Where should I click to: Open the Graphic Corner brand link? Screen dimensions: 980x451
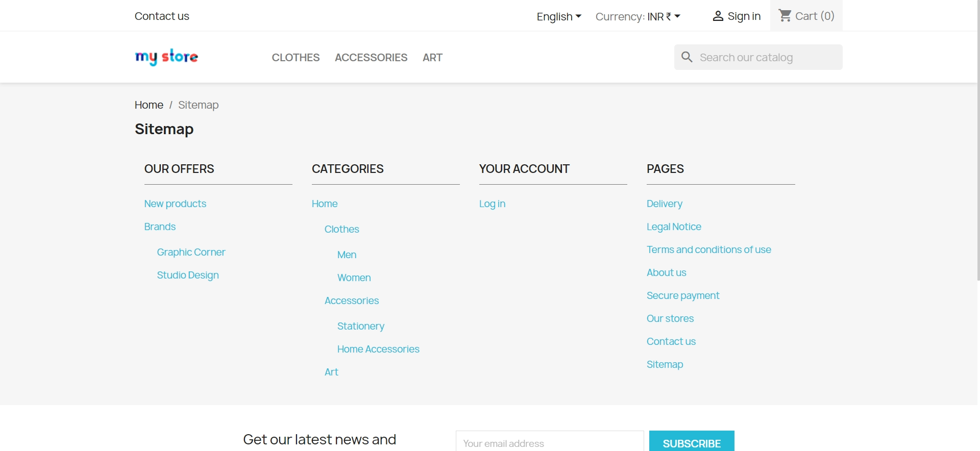click(191, 252)
